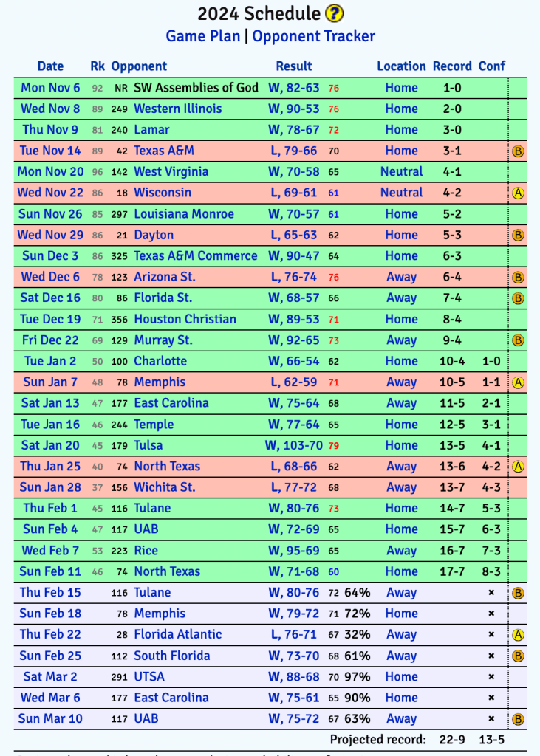This screenshot has height=756, width=540.
Task: Open the Temple team link
Action: tap(154, 425)
